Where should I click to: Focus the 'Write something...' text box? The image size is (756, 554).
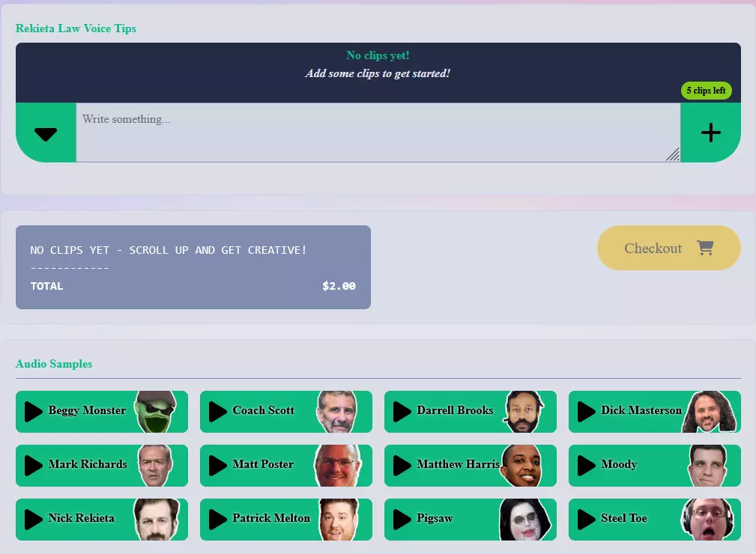click(378, 133)
